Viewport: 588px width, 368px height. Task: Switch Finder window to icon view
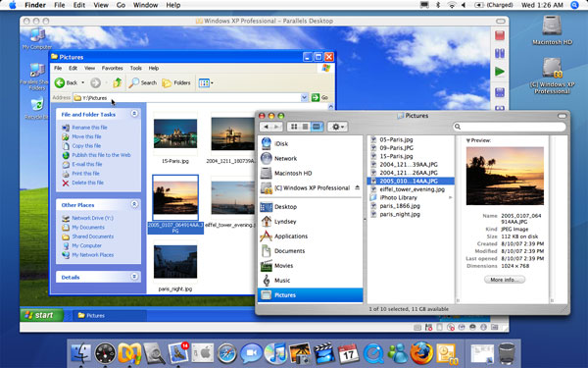click(294, 127)
